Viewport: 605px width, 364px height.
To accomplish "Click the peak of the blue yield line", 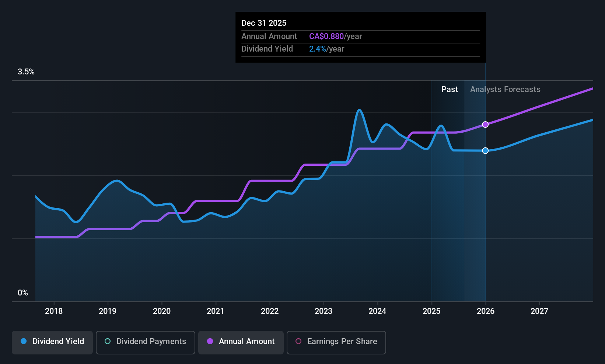I will pyautogui.click(x=359, y=110).
